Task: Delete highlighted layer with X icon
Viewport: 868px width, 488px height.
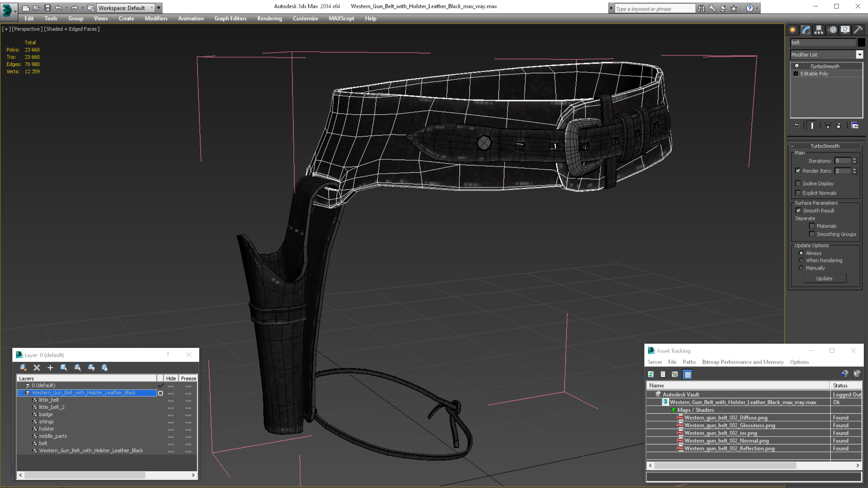Action: pyautogui.click(x=37, y=368)
